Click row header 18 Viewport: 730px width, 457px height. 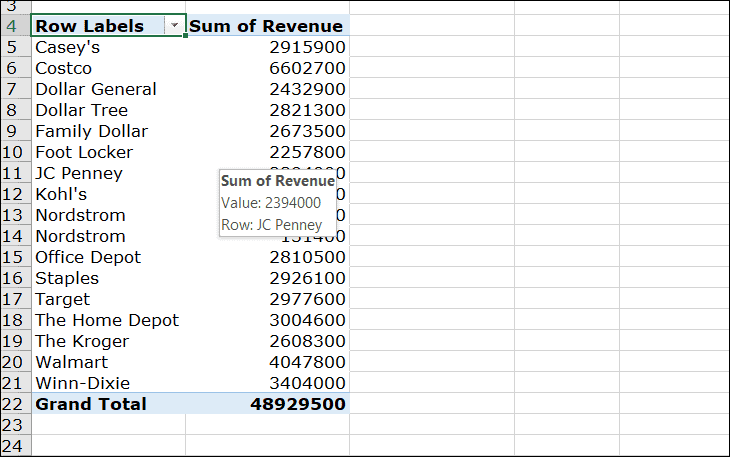coord(15,320)
